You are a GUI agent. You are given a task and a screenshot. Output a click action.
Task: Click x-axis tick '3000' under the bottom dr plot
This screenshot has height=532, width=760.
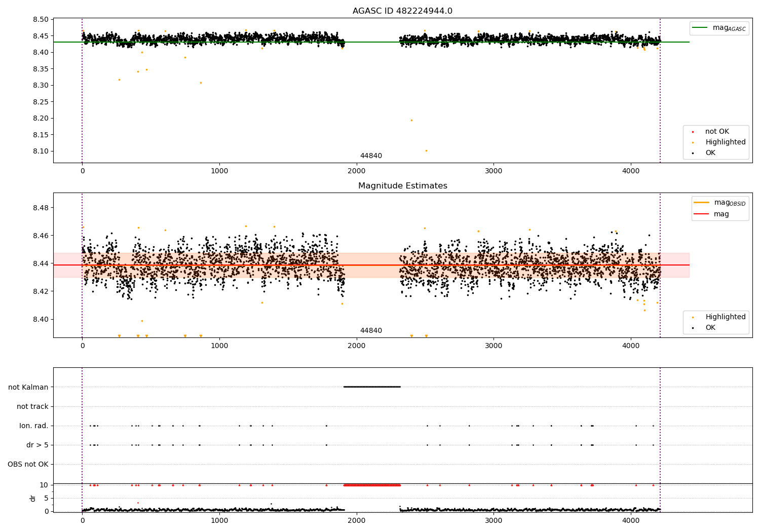pos(493,521)
